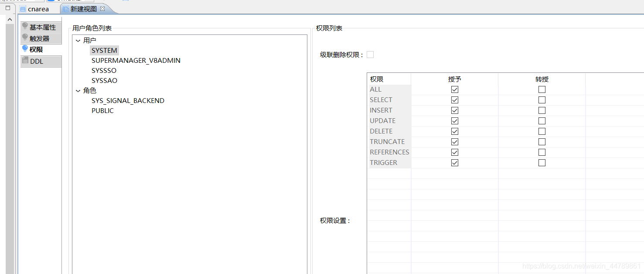This screenshot has height=274, width=644.
Task: Click the REFERENCES privilege name cell
Action: (389, 152)
